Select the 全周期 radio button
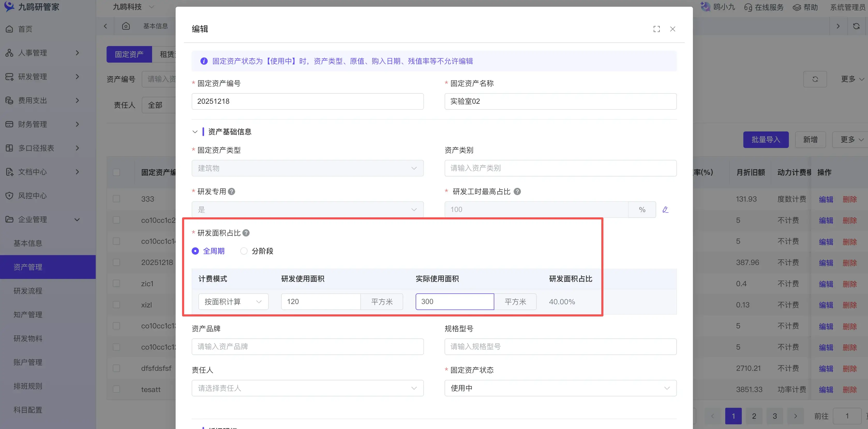This screenshot has height=429, width=868. pyautogui.click(x=195, y=251)
